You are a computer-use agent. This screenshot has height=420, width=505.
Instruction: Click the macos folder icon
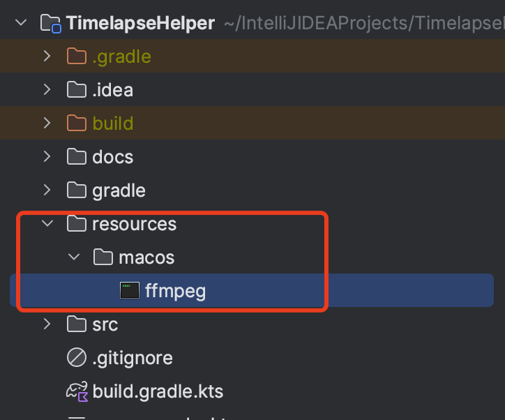click(x=103, y=257)
